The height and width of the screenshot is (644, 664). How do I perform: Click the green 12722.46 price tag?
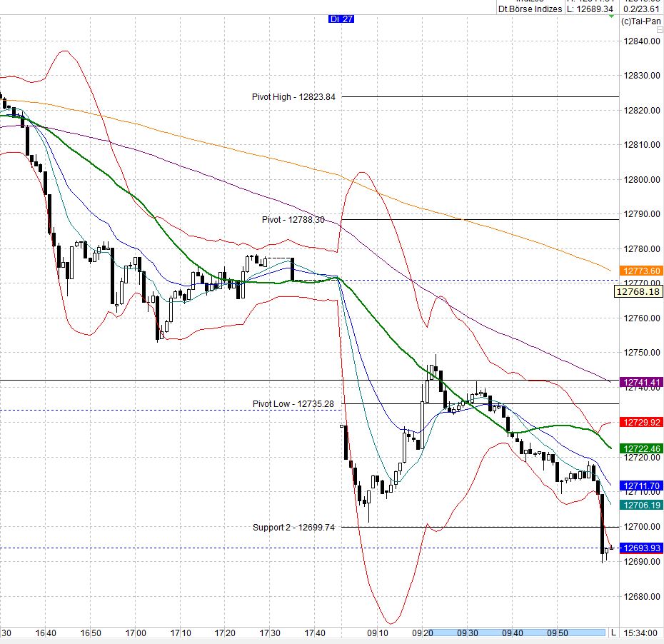point(641,448)
